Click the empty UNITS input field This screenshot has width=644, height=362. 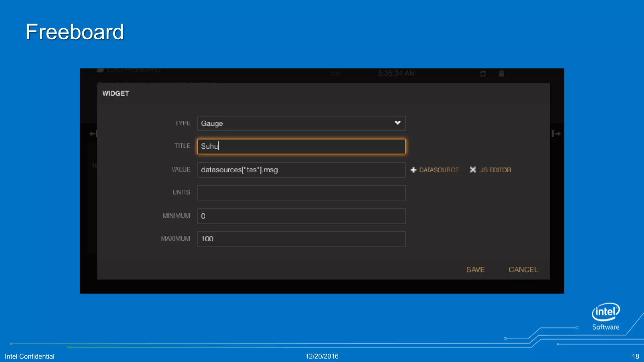coord(301,193)
